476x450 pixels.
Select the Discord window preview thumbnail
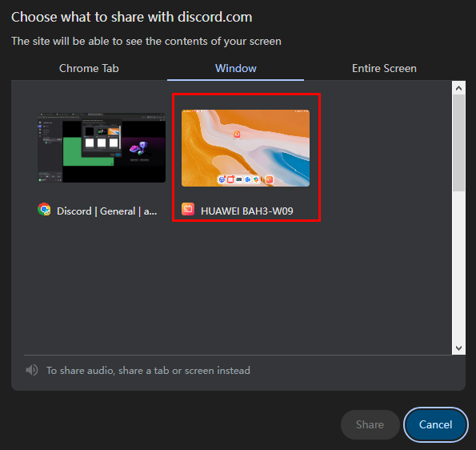pos(102,147)
